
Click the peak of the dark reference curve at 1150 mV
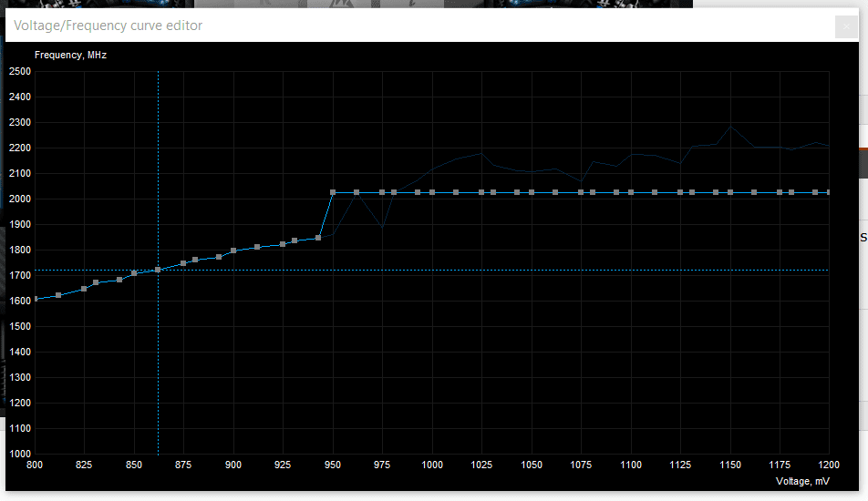(730, 128)
